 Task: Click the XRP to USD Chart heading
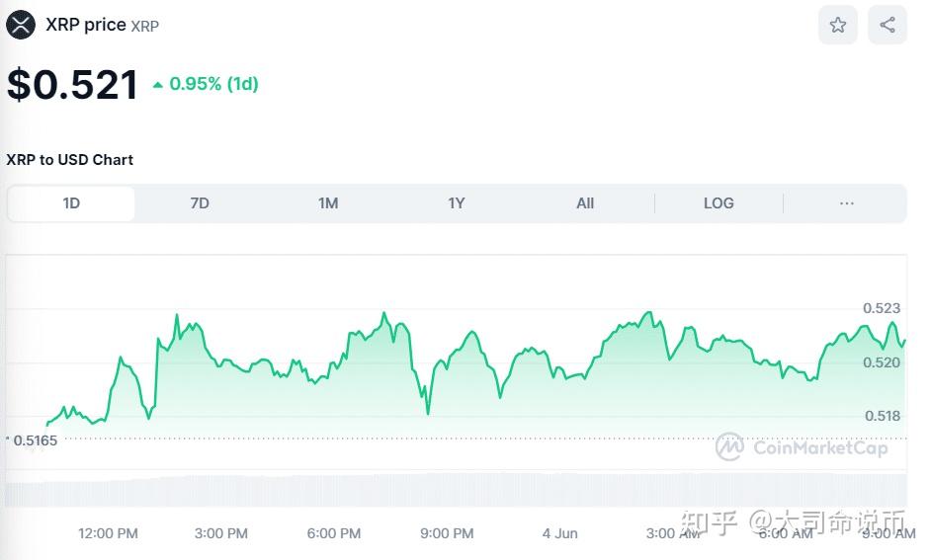click(x=69, y=160)
